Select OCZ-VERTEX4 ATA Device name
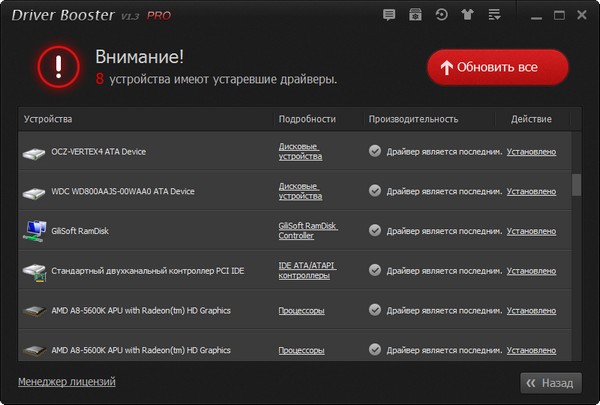 (99, 152)
